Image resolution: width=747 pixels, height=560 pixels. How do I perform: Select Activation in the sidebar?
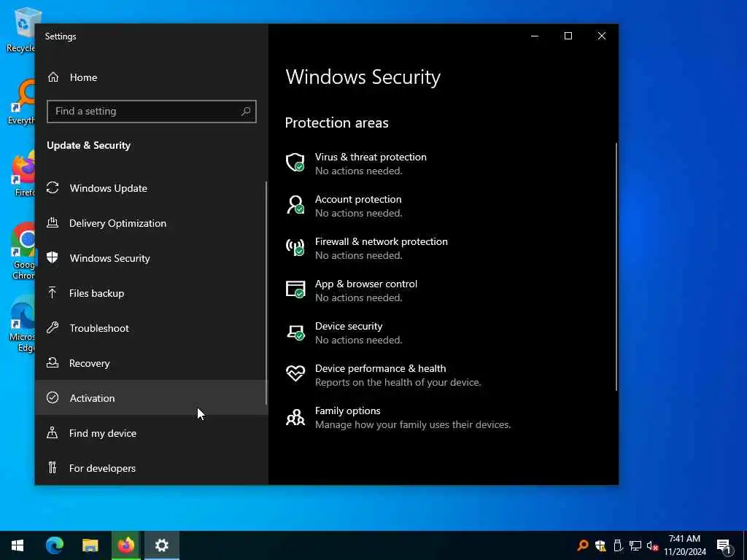[x=152, y=397]
